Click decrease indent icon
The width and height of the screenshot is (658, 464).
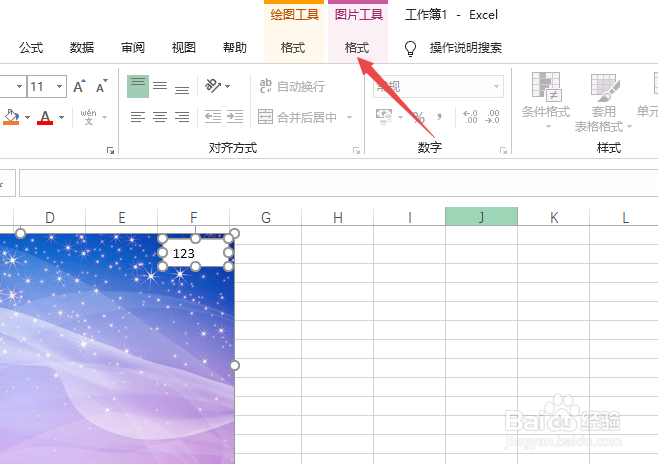[x=213, y=117]
